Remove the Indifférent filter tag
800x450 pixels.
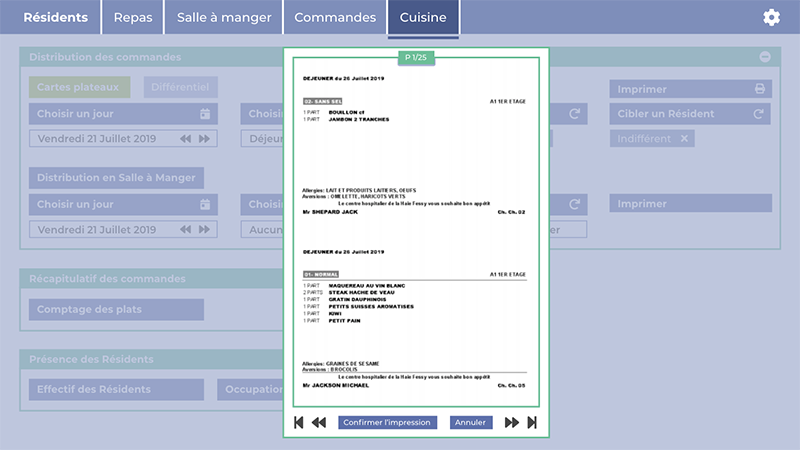pyautogui.click(x=684, y=139)
